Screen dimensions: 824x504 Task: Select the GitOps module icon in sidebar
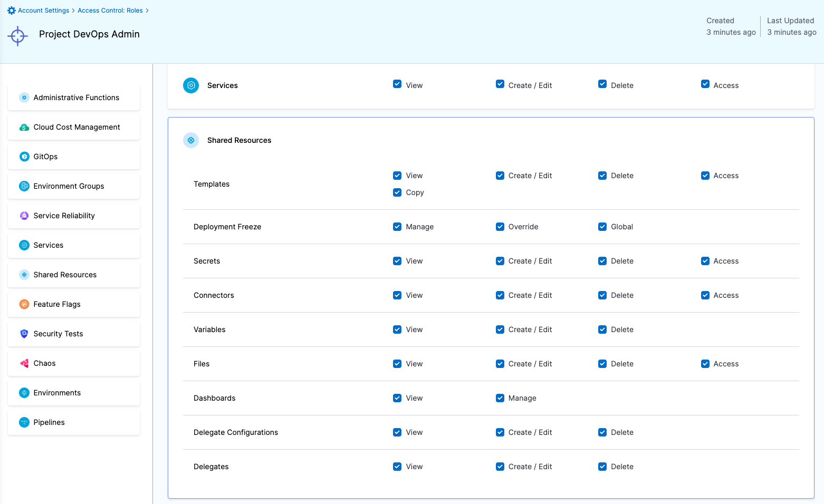coord(24,157)
